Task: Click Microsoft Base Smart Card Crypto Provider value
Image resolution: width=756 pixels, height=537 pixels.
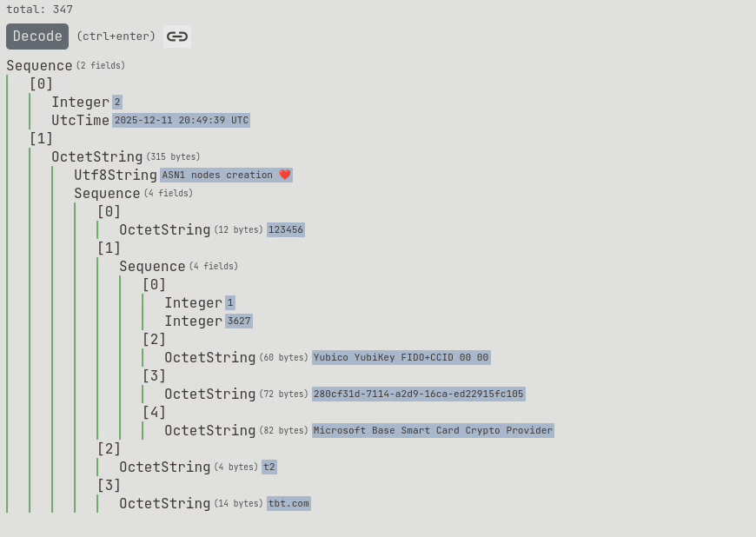Action: coord(433,431)
